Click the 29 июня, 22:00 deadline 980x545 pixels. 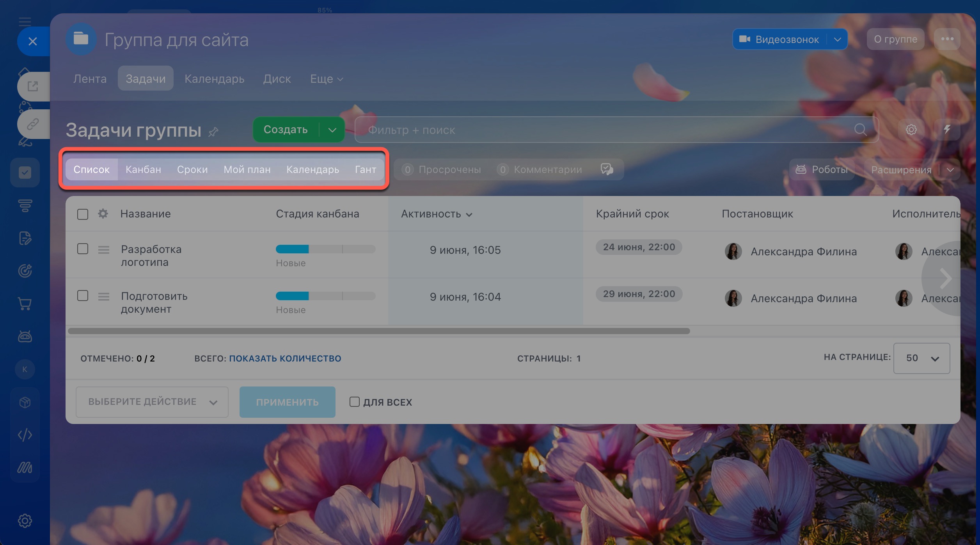pyautogui.click(x=639, y=294)
